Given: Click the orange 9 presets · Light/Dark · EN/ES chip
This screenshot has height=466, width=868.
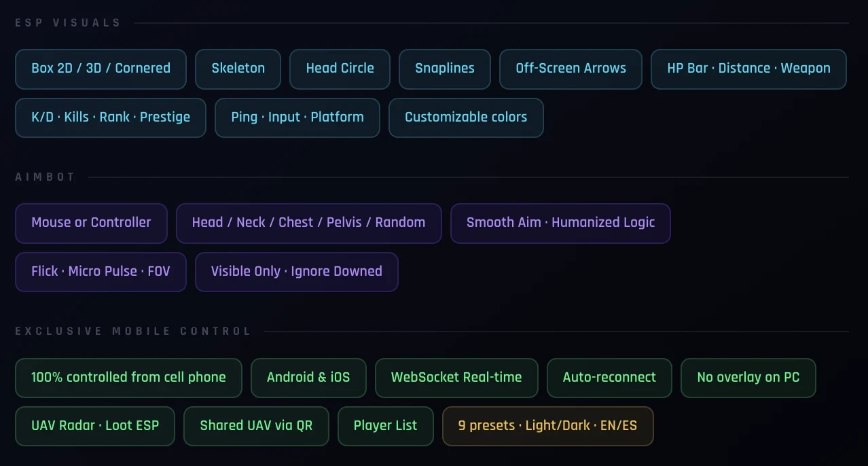Looking at the screenshot, I should point(548,427).
